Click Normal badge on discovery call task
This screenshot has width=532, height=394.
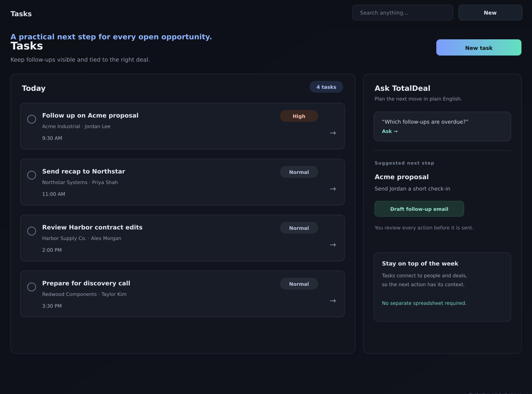299,284
